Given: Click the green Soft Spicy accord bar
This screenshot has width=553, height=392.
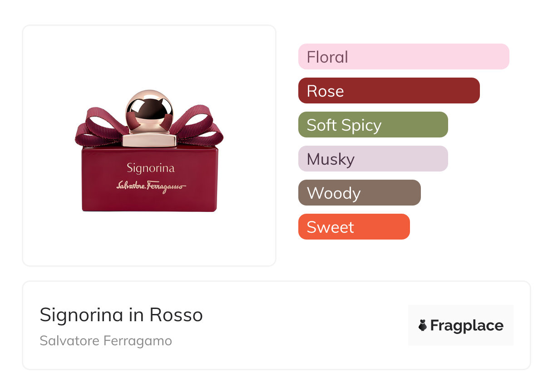Looking at the screenshot, I should [x=373, y=125].
